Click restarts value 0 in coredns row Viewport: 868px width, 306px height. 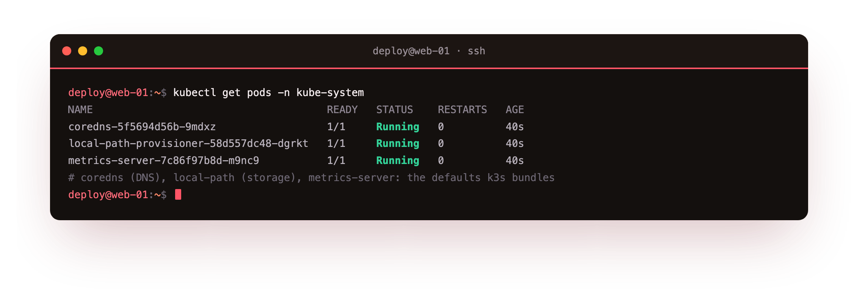point(441,127)
